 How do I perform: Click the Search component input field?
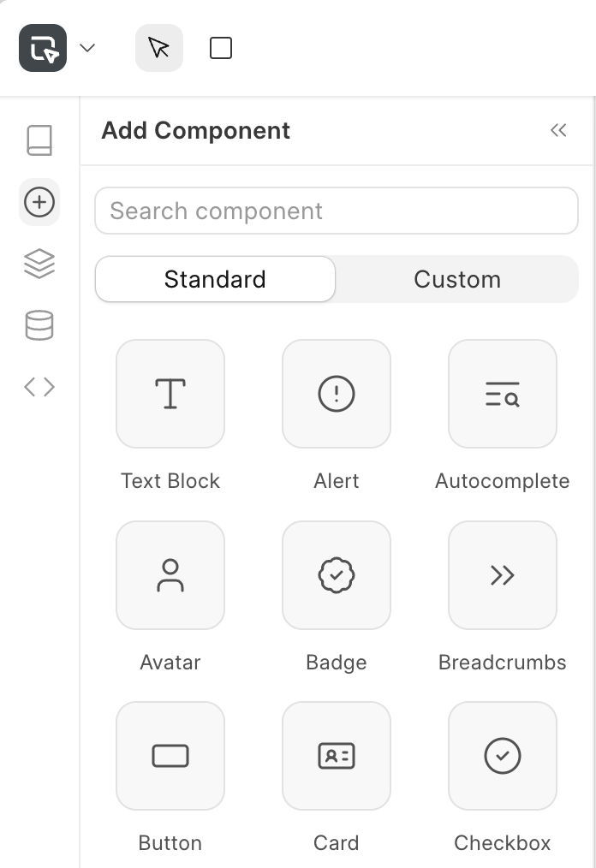point(336,211)
